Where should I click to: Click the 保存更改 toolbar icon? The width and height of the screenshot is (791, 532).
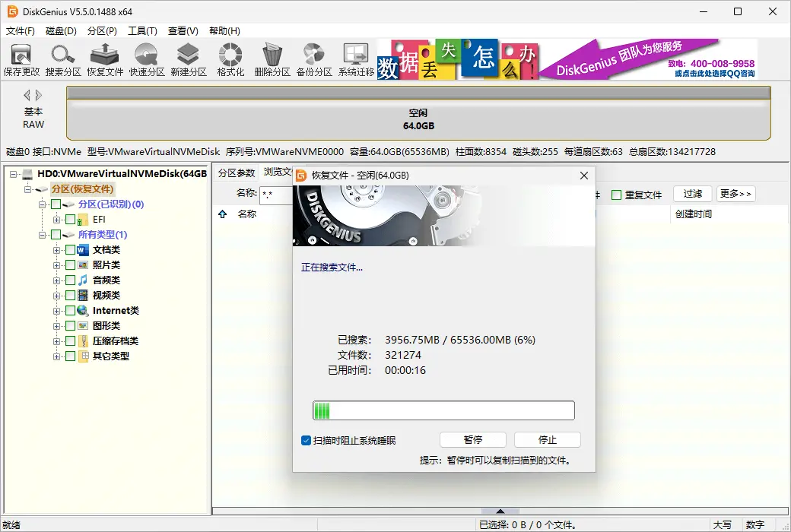[21, 59]
